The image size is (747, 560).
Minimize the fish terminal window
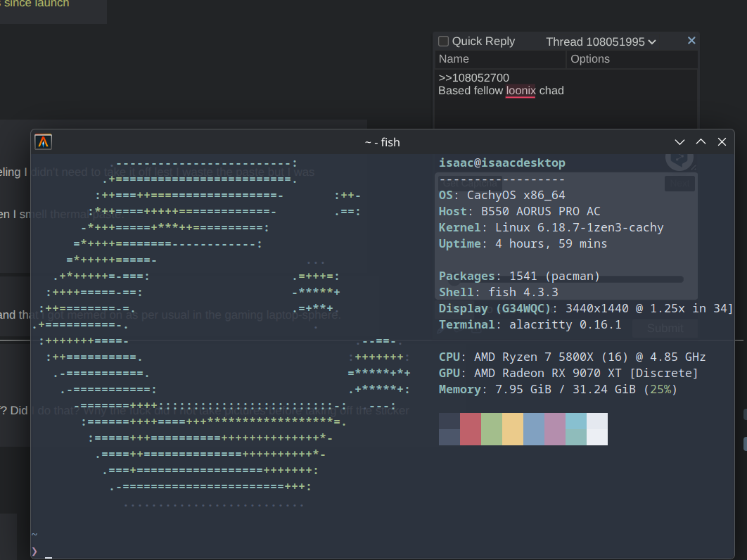[680, 142]
